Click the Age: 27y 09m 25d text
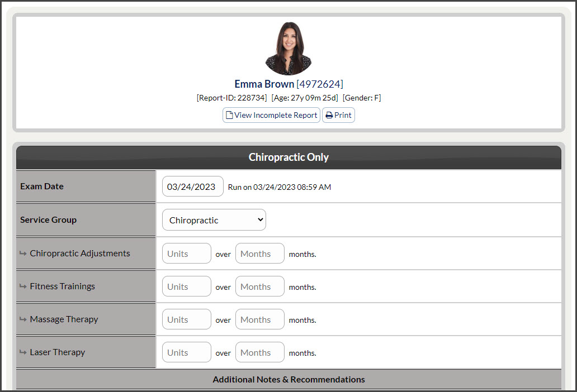Image resolution: width=577 pixels, height=392 pixels. point(305,98)
